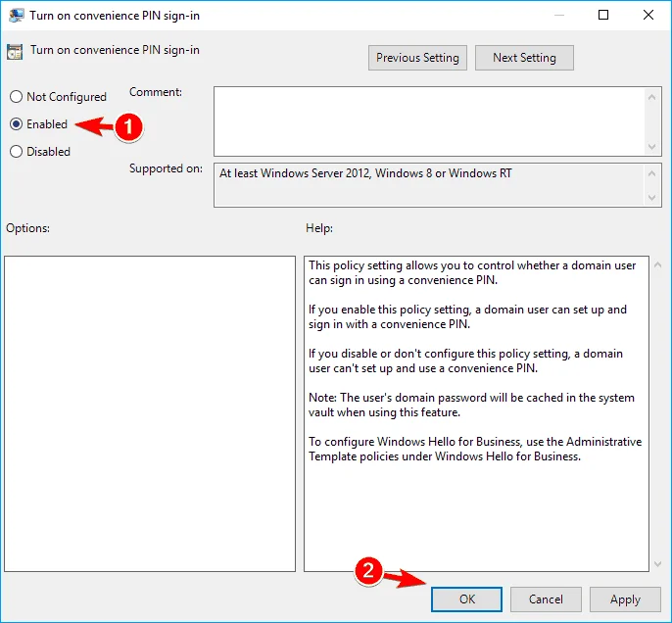This screenshot has width=672, height=623.
Task: Click Supported on box scroll down arrow
Action: 651,198
